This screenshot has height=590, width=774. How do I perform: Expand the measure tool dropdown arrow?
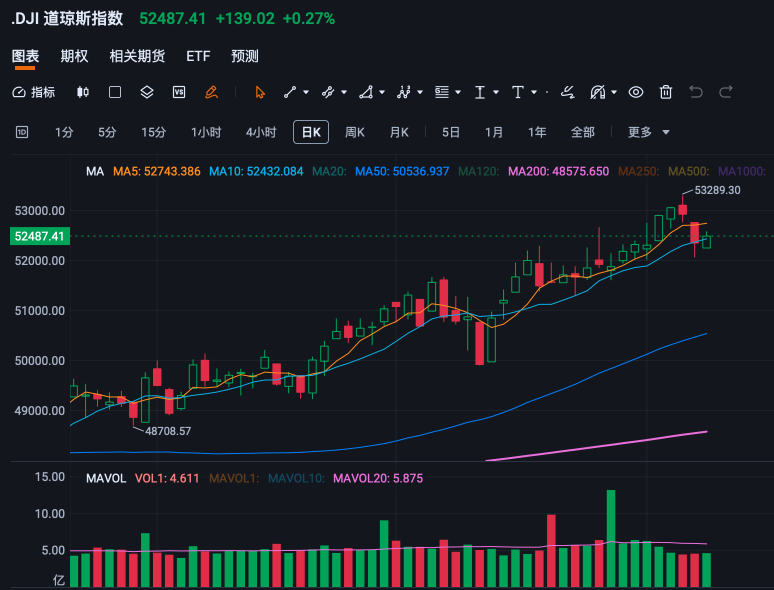click(496, 92)
